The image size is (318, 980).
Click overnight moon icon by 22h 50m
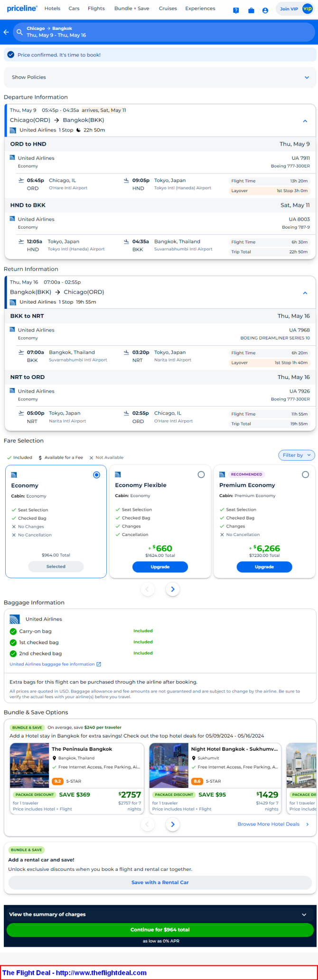click(78, 130)
